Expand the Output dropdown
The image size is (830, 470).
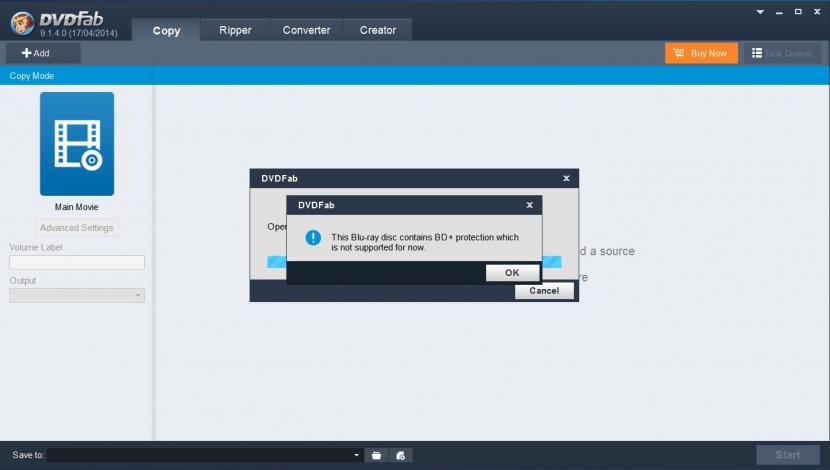pyautogui.click(x=77, y=295)
